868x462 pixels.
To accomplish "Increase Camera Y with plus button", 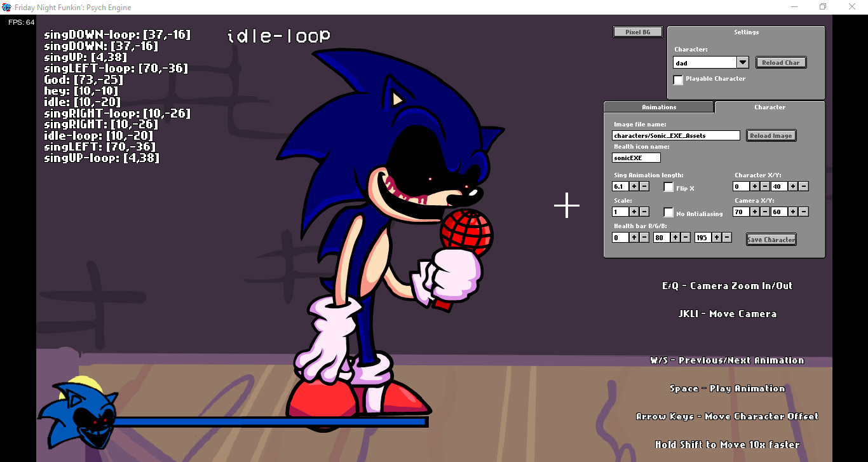I will (793, 212).
